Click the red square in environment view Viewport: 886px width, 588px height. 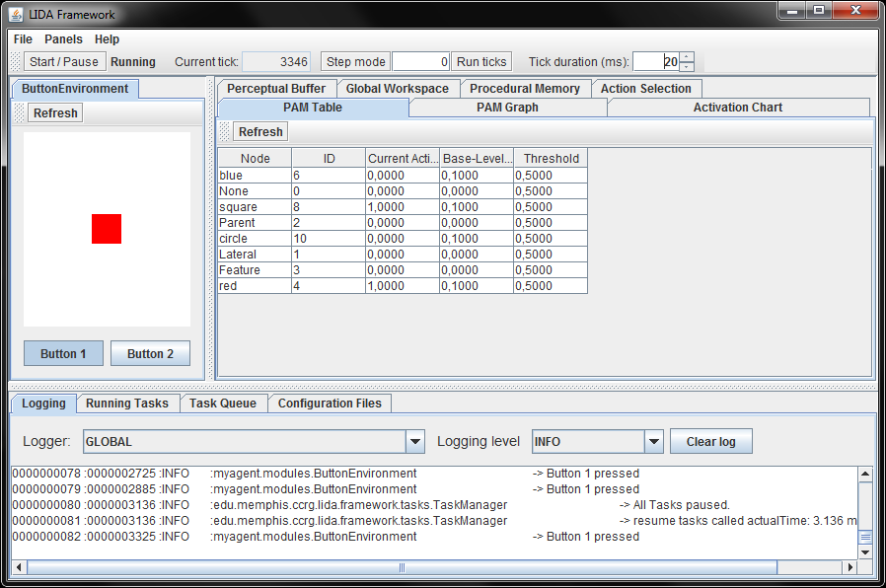pyautogui.click(x=107, y=229)
